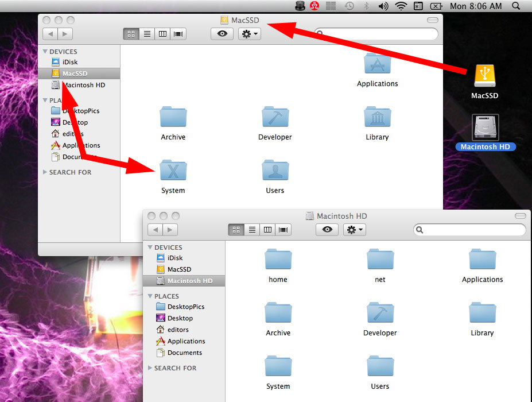The height and width of the screenshot is (402, 532).
Task: Click toolbar toggle pill in Macintosh HD title bar
Action: tap(521, 216)
